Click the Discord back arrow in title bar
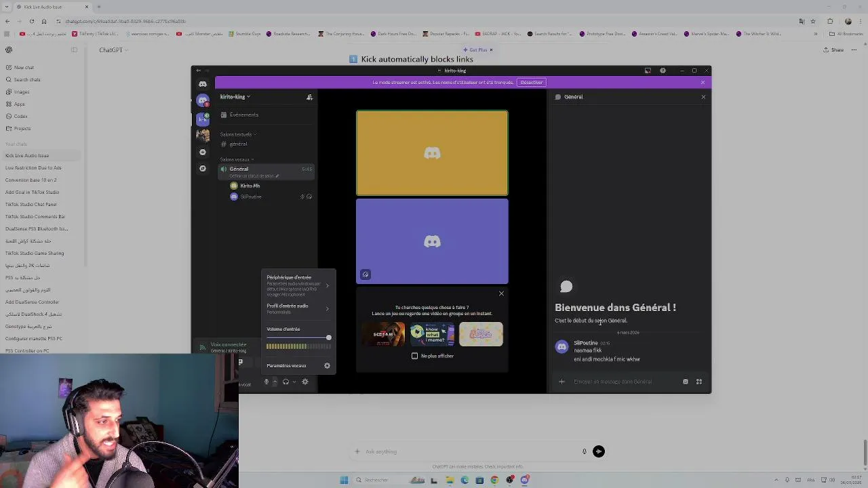The width and height of the screenshot is (868, 488). (x=198, y=70)
